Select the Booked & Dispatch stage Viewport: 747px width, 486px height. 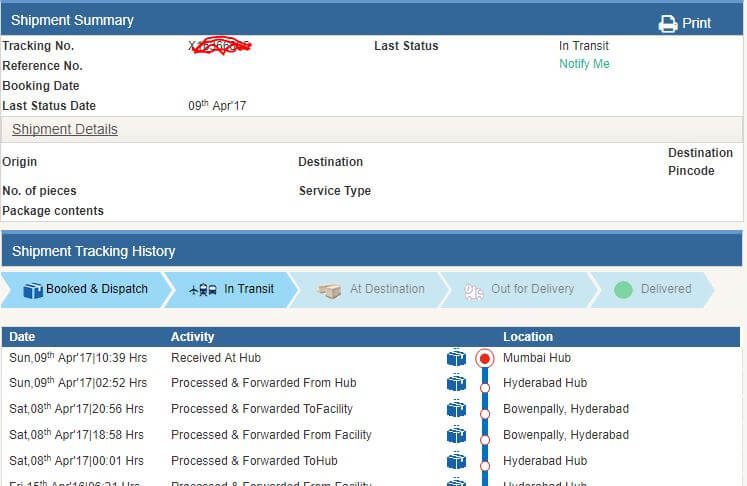[x=86, y=289]
